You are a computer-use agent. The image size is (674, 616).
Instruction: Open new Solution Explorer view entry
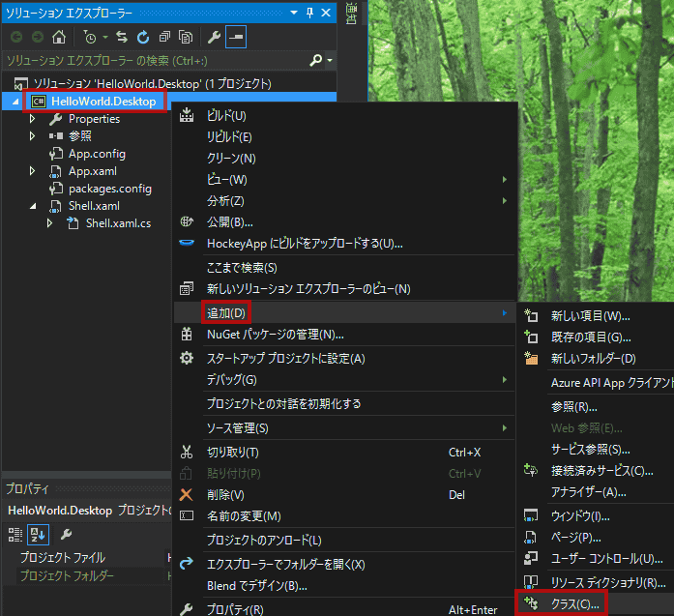coord(344,289)
